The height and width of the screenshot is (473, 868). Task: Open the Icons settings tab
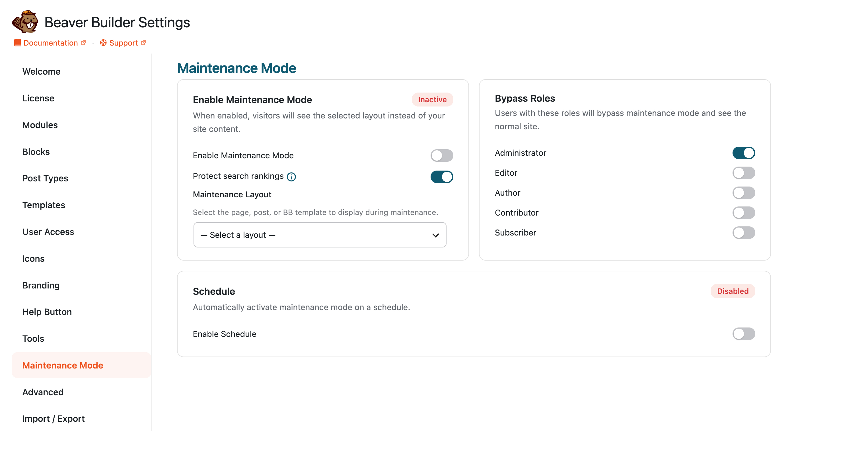pyautogui.click(x=81, y=259)
